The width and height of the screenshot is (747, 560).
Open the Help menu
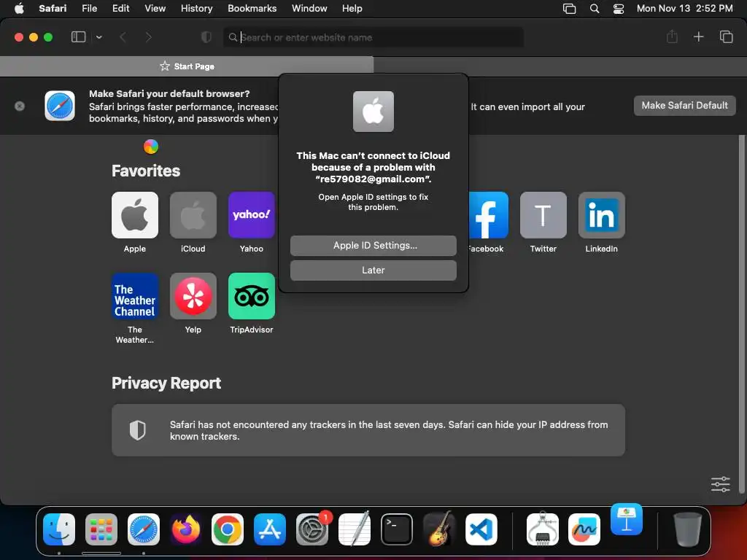click(x=352, y=9)
